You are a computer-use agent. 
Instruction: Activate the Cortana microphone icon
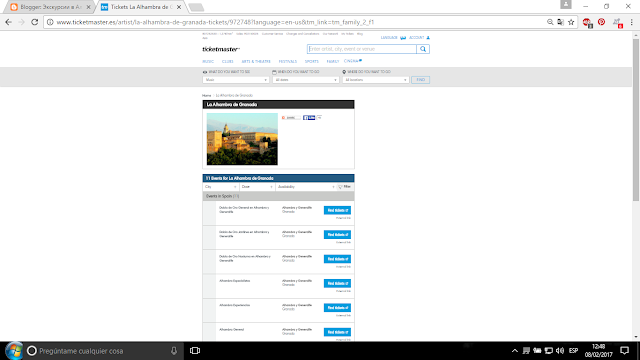click(x=174, y=351)
